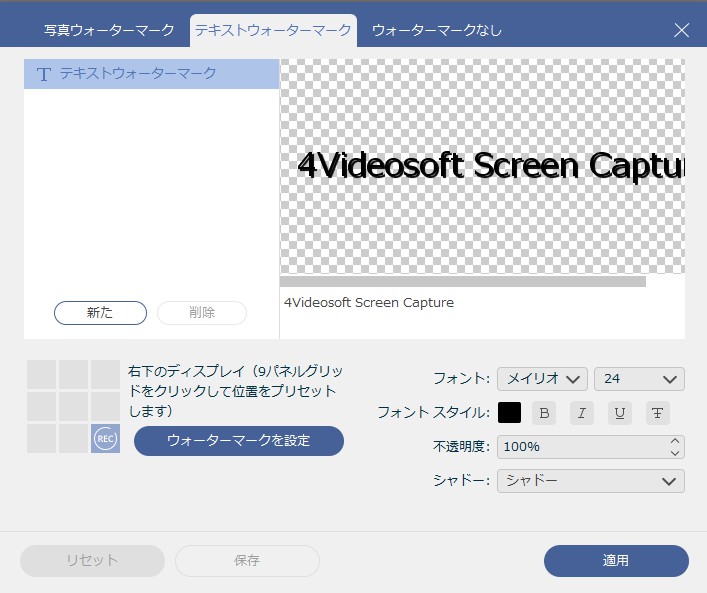Viewport: 707px width, 593px height.
Task: Decrease opacity with the down arrow
Action: point(675,453)
